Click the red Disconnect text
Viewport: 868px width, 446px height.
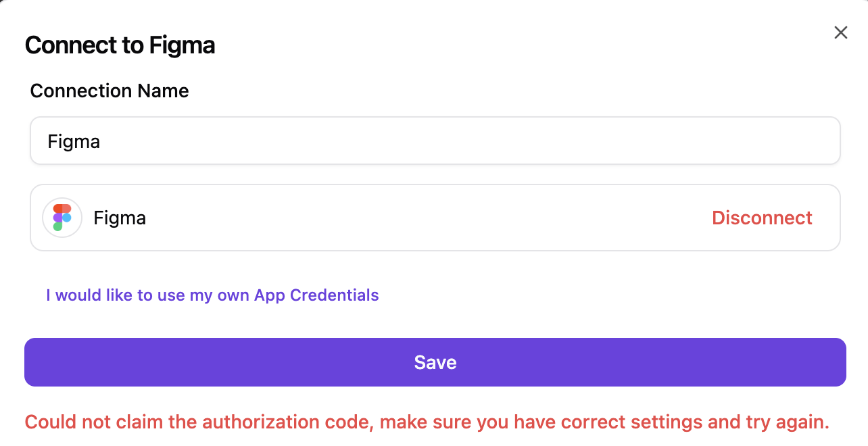pyautogui.click(x=762, y=218)
